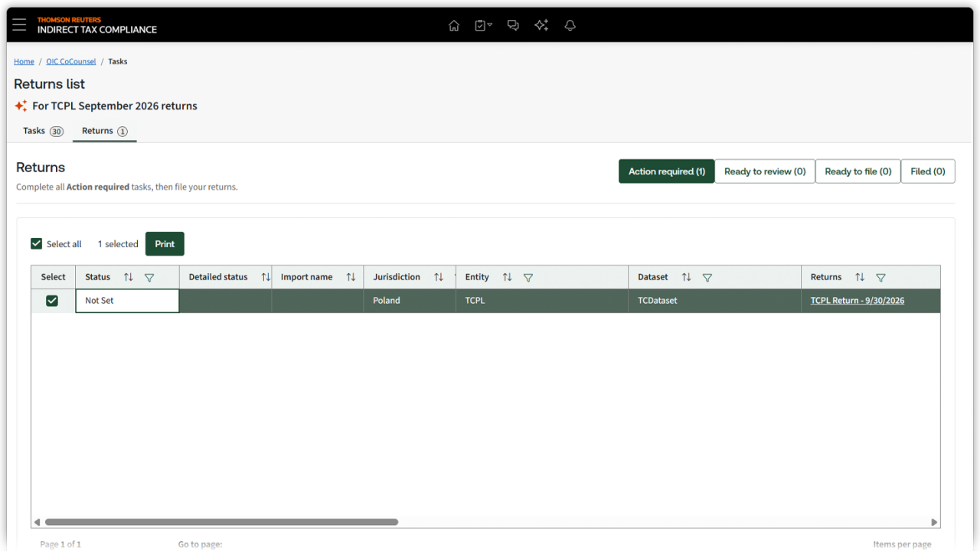Filter the Status column
The height and width of the screenshot is (551, 980).
[149, 278]
